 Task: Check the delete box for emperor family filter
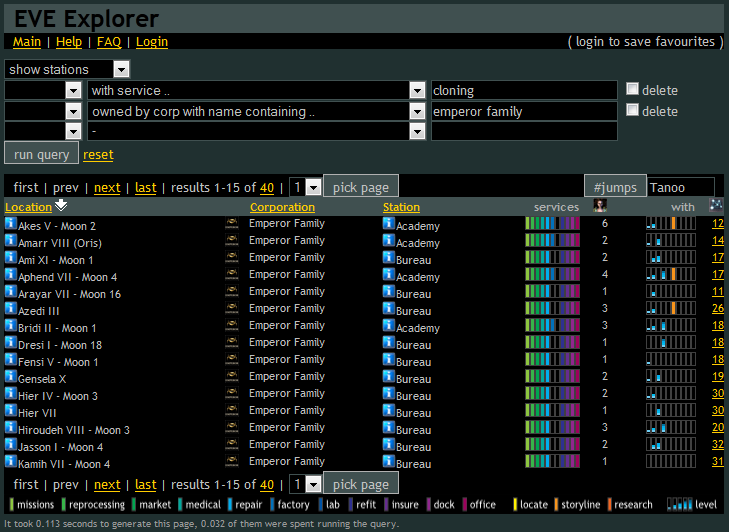click(632, 111)
